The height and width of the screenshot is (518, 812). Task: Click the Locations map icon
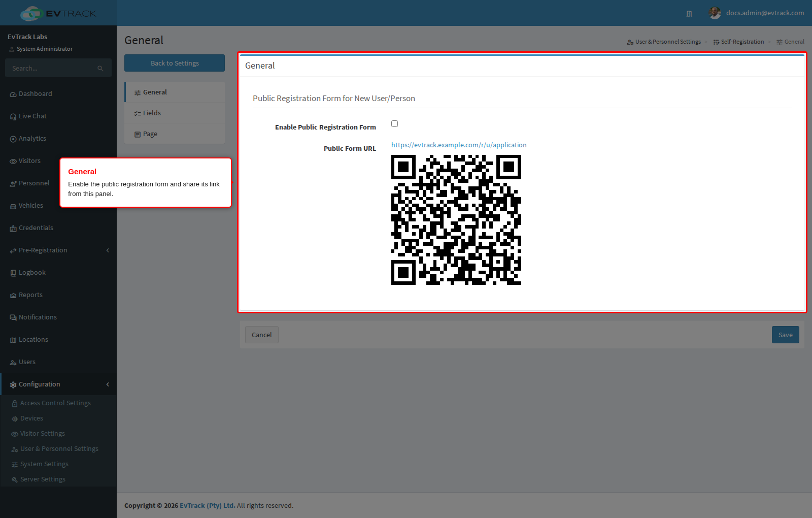tap(13, 340)
